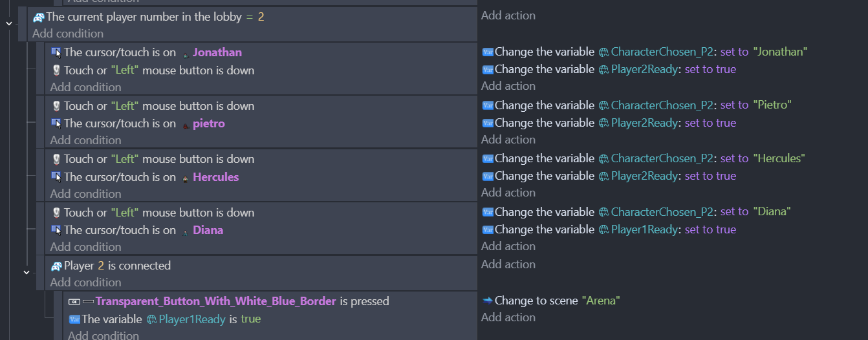Collapse the Player 2 is connected event
The height and width of the screenshot is (340, 868).
coord(27,272)
